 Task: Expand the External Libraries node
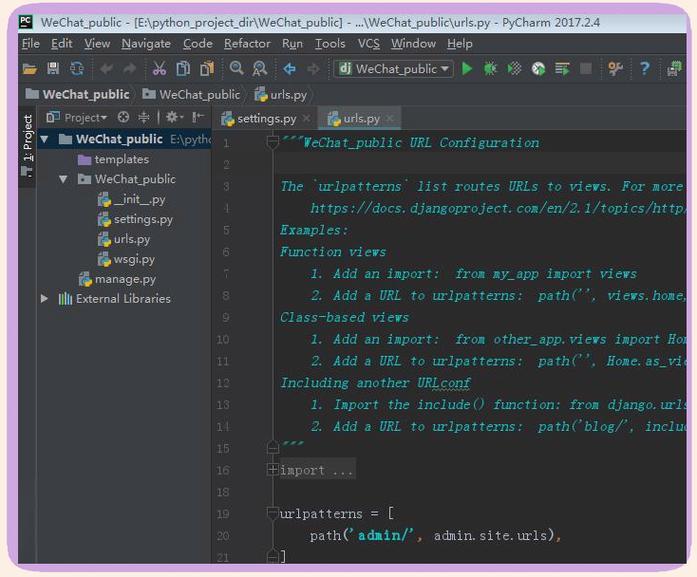(x=44, y=299)
